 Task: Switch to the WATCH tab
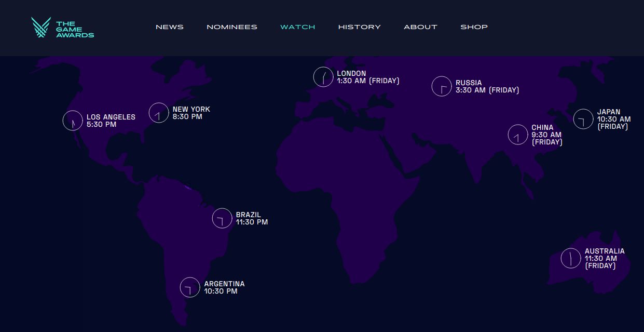tap(297, 27)
